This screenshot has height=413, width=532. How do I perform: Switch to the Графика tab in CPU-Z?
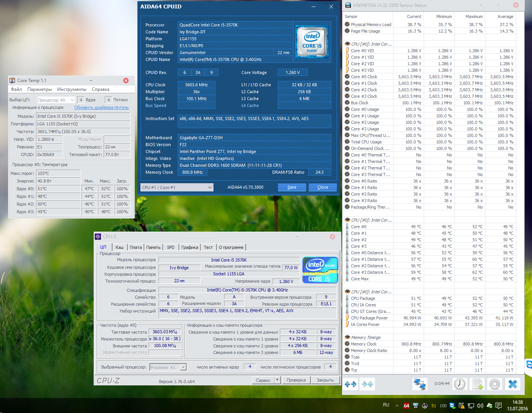click(190, 247)
